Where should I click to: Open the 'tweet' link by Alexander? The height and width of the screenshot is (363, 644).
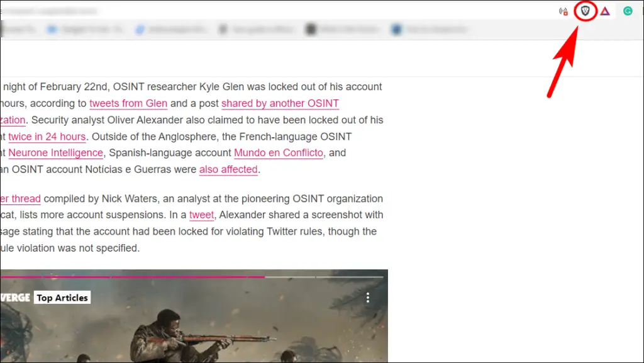tap(201, 215)
